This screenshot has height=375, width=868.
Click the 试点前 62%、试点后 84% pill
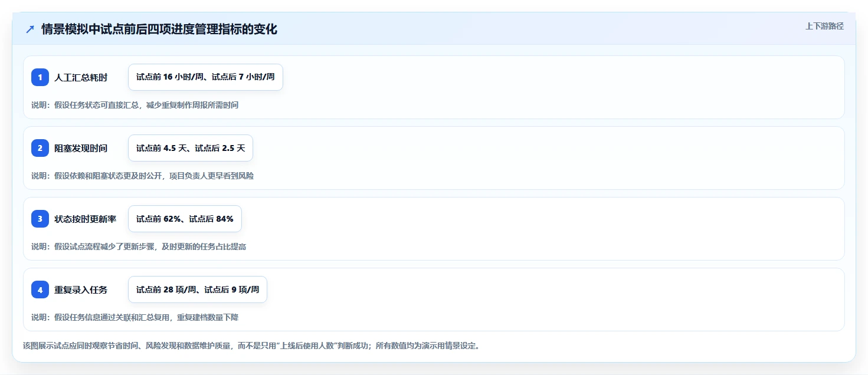185,219
